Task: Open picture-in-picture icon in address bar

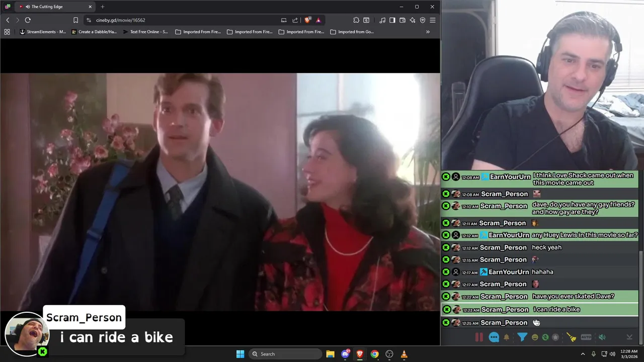Action: 284,20
